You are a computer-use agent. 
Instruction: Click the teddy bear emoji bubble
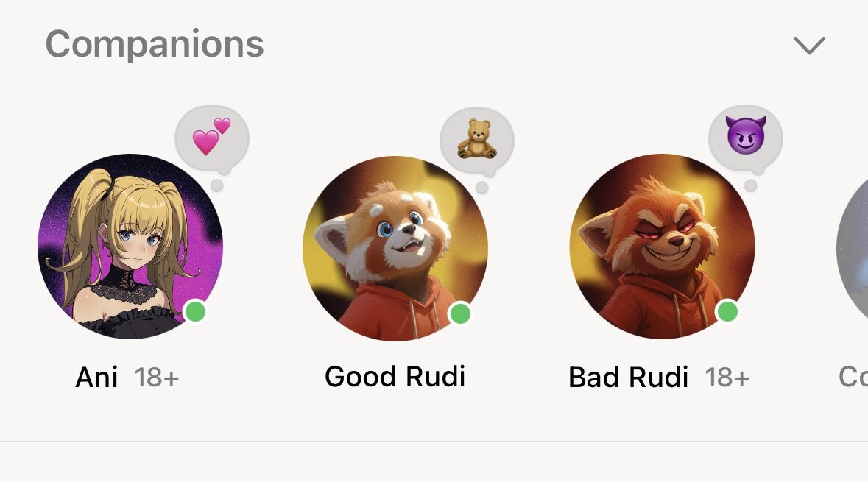pos(477,141)
